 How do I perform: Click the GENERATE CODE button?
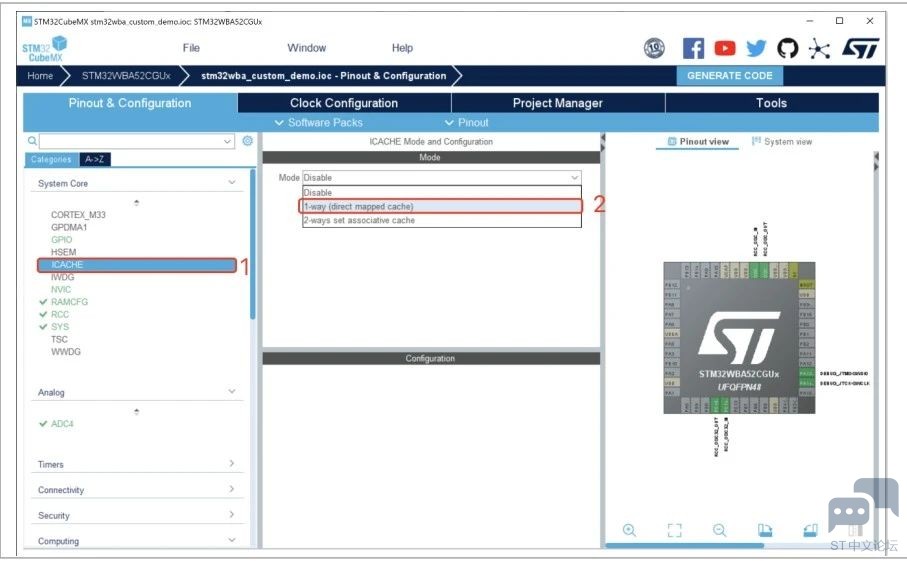(x=729, y=76)
